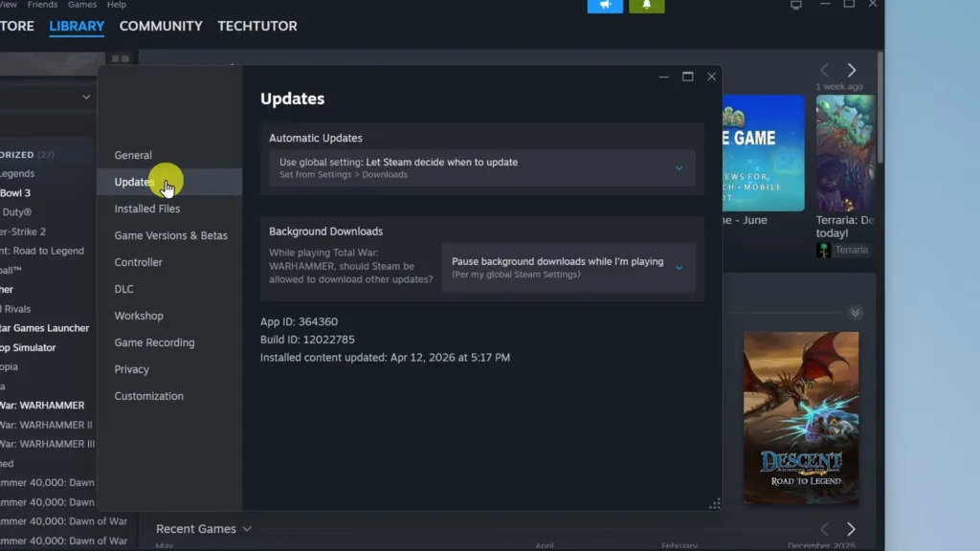Image resolution: width=980 pixels, height=551 pixels.
Task: Select Total War: WARHAMMER in library
Action: pos(42,406)
